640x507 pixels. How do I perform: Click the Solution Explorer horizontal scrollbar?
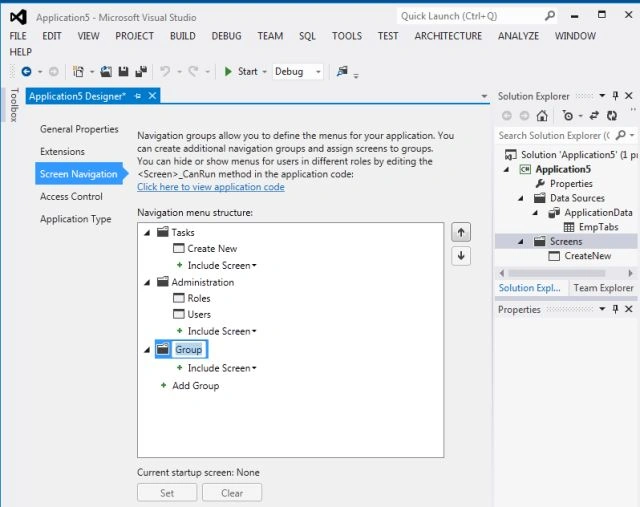[x=566, y=273]
